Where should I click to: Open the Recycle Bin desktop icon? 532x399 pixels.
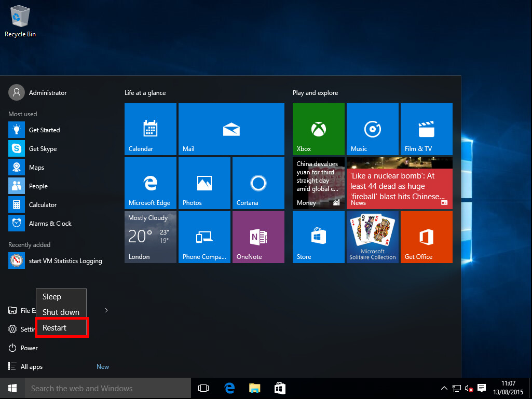pyautogui.click(x=20, y=21)
